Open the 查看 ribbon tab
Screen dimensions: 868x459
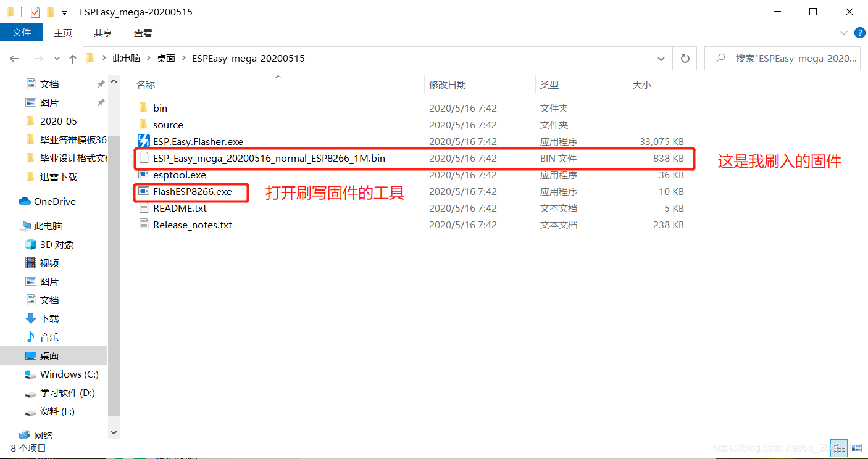point(143,33)
